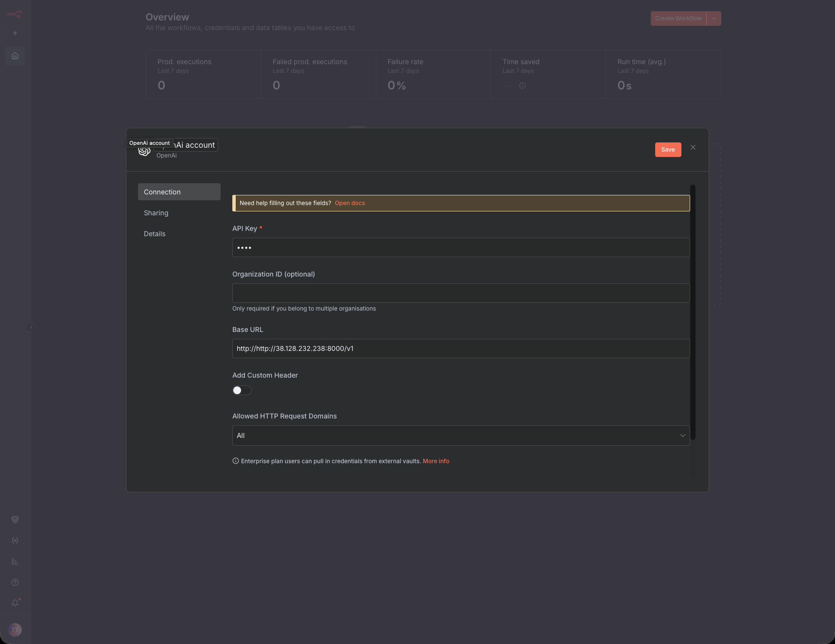The width and height of the screenshot is (835, 644).
Task: Open the insights chart icon in the sidebar
Action: (15, 561)
